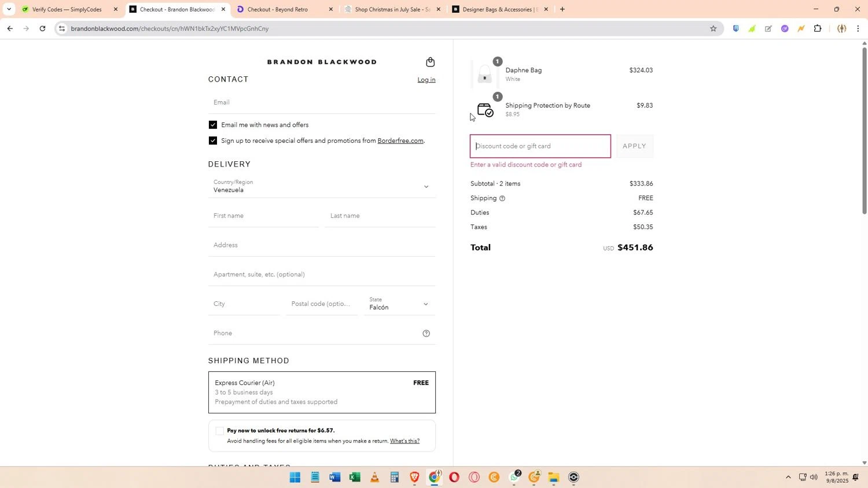Viewport: 868px width, 488px height.
Task: Focus the Discount code or gift card field
Action: pos(540,146)
